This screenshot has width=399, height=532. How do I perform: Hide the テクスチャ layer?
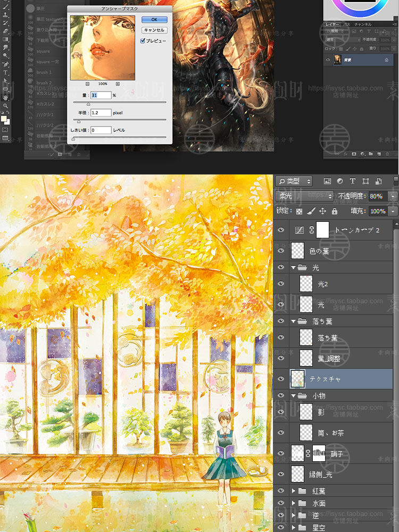click(281, 379)
